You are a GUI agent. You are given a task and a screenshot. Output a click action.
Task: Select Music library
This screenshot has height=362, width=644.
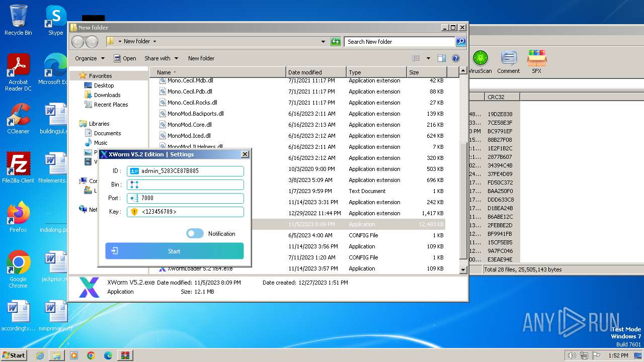coord(101,143)
